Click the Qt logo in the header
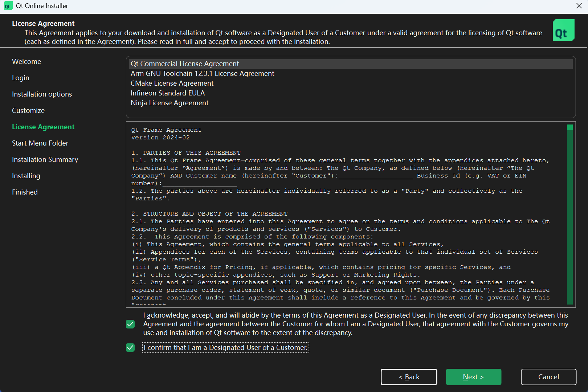 point(563,30)
